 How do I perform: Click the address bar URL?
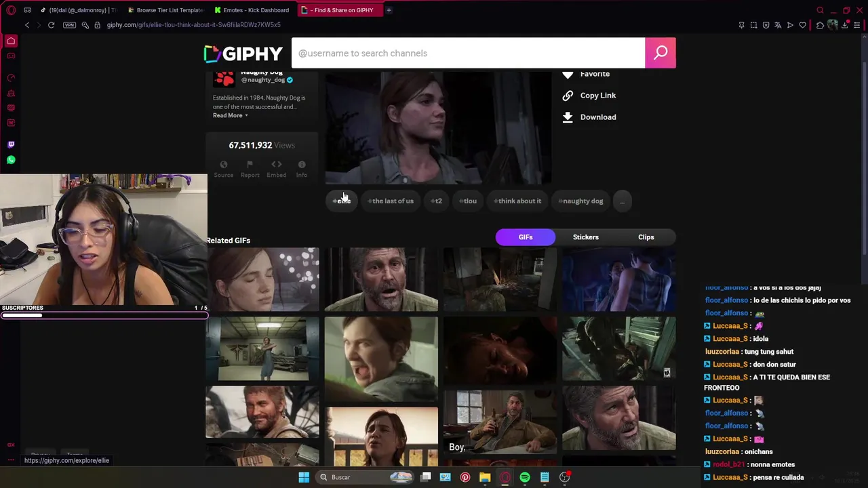(193, 25)
